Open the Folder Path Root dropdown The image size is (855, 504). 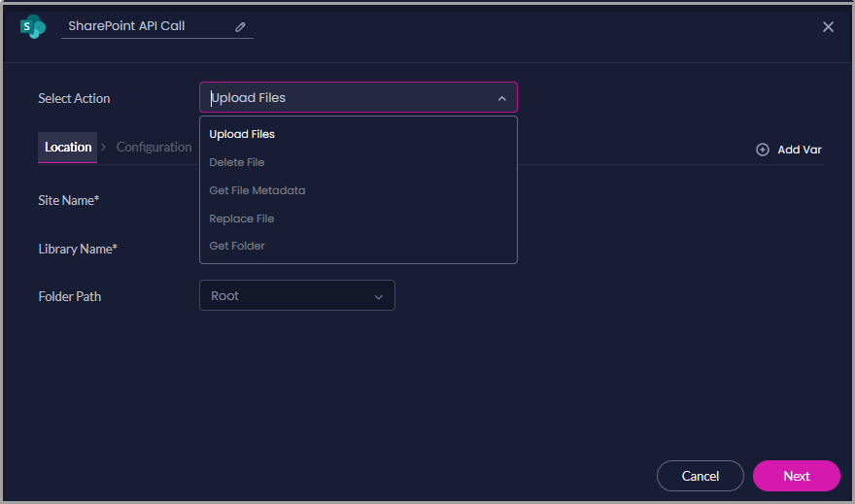click(x=297, y=295)
